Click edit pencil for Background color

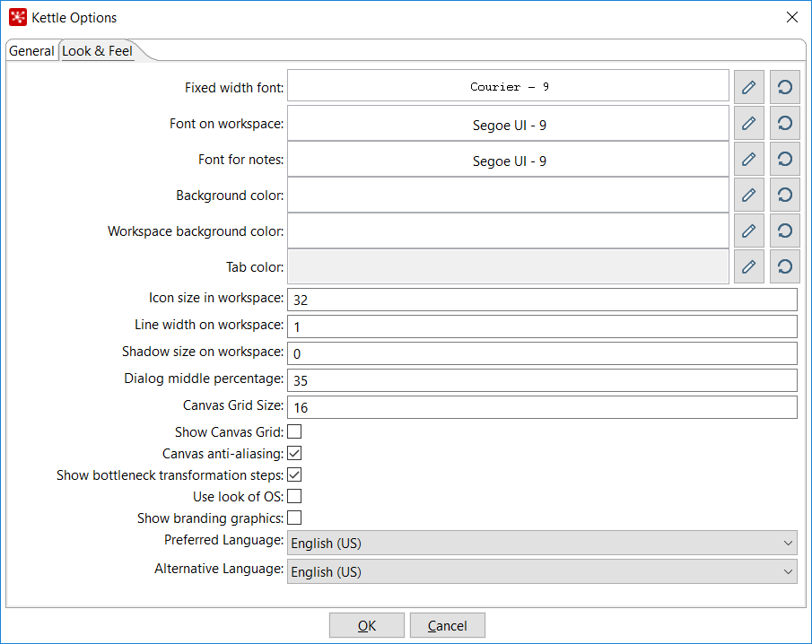(x=748, y=195)
